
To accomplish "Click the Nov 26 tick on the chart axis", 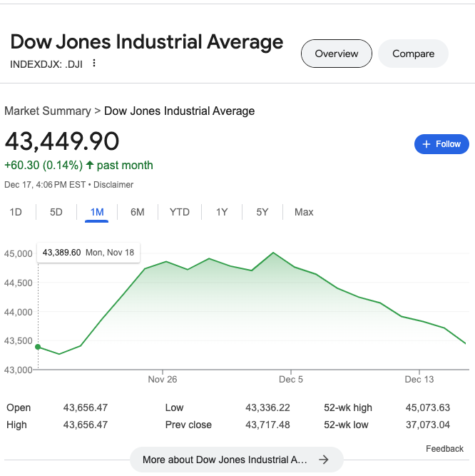I will (x=163, y=373).
